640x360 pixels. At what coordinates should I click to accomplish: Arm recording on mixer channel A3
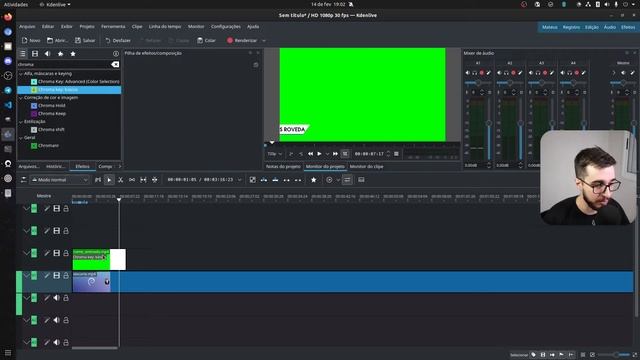pyautogui.click(x=545, y=73)
